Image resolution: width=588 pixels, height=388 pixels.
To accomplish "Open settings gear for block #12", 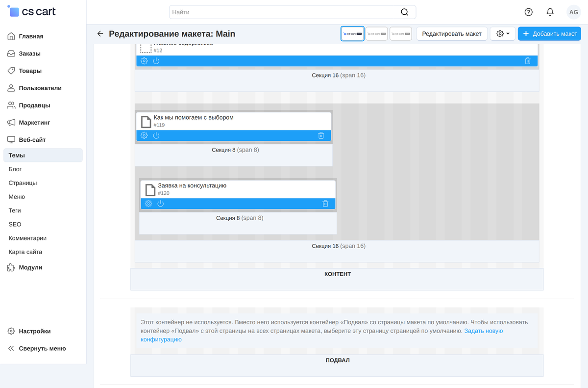I will click(x=144, y=61).
